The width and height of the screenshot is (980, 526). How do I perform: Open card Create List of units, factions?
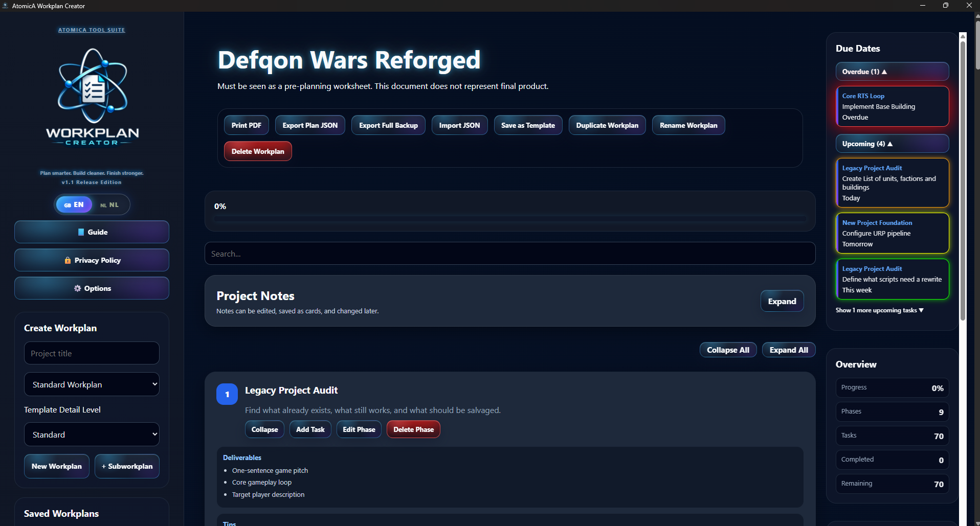click(x=892, y=182)
